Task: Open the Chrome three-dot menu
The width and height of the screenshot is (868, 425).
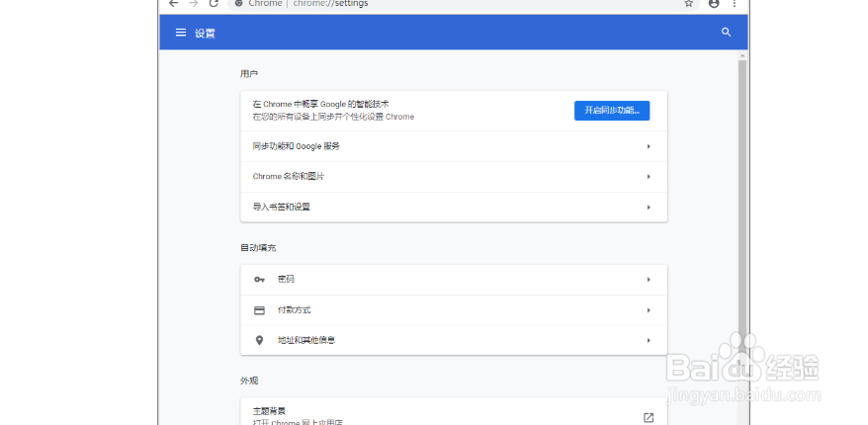Action: coord(735,3)
